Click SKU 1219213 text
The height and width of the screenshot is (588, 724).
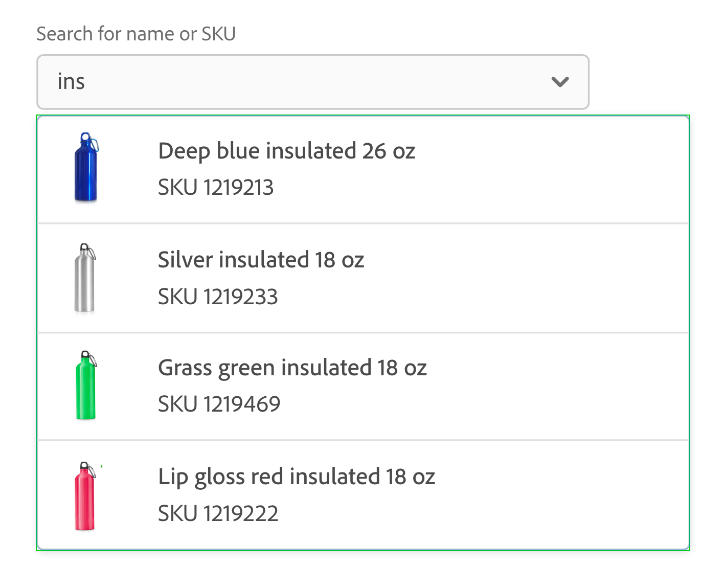[x=215, y=188]
